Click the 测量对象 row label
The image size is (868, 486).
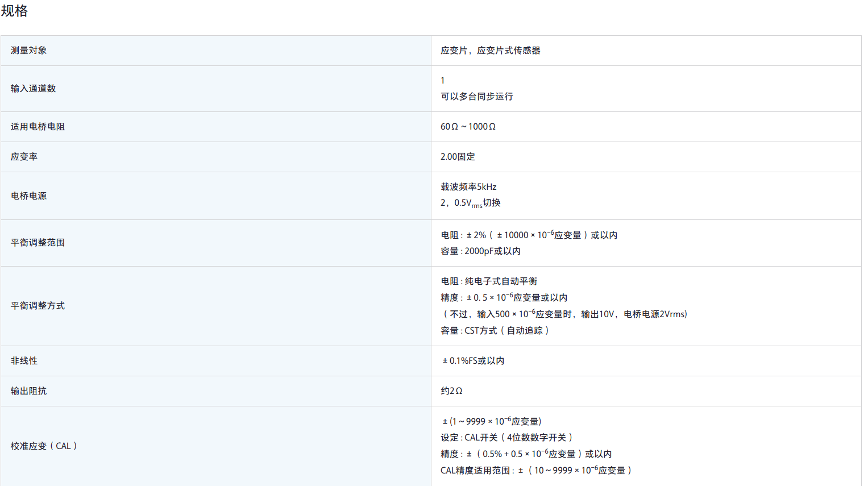[x=28, y=51]
